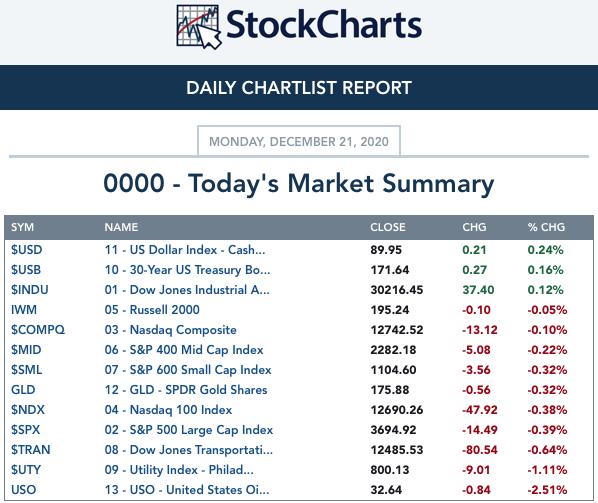Viewport: 598px width, 503px height.
Task: Click the $MID symbol link
Action: 26,350
